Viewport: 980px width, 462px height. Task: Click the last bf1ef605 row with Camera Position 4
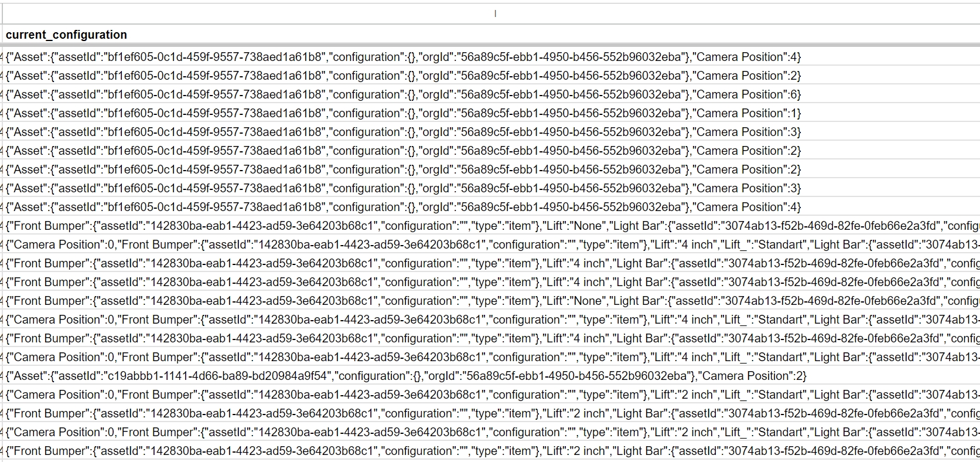click(403, 207)
